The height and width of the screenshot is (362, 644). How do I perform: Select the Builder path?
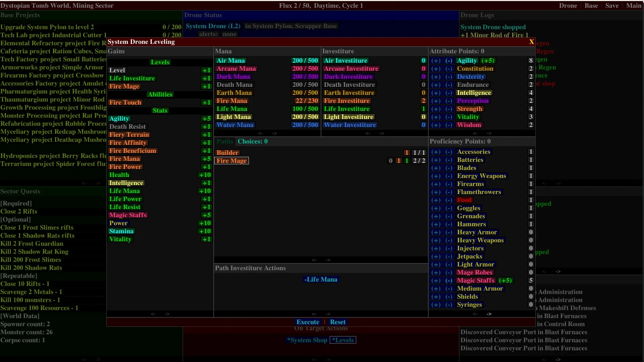click(227, 153)
